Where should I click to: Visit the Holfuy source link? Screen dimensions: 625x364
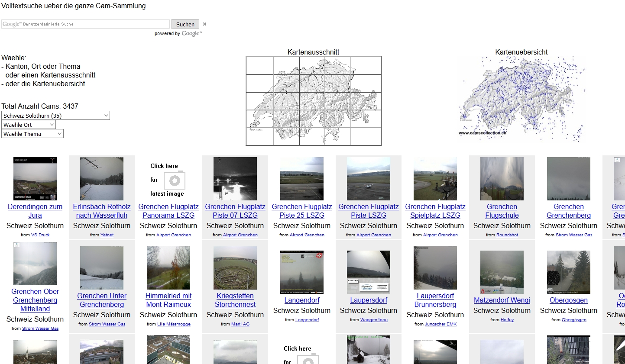[507, 320]
